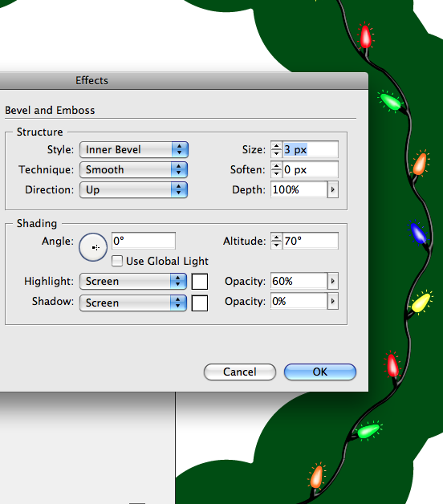Click the Altitude stepper arrows
This screenshot has width=443, height=504.
pyautogui.click(x=276, y=241)
